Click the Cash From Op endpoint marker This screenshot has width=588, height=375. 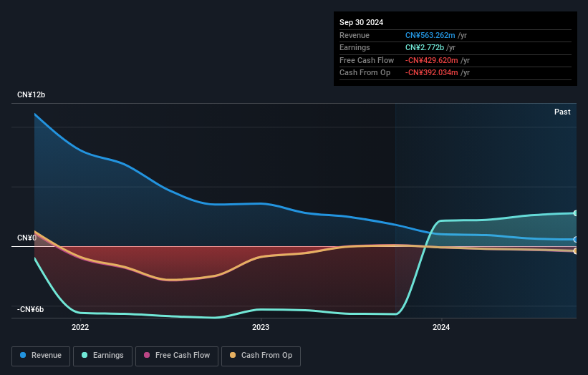click(x=576, y=251)
